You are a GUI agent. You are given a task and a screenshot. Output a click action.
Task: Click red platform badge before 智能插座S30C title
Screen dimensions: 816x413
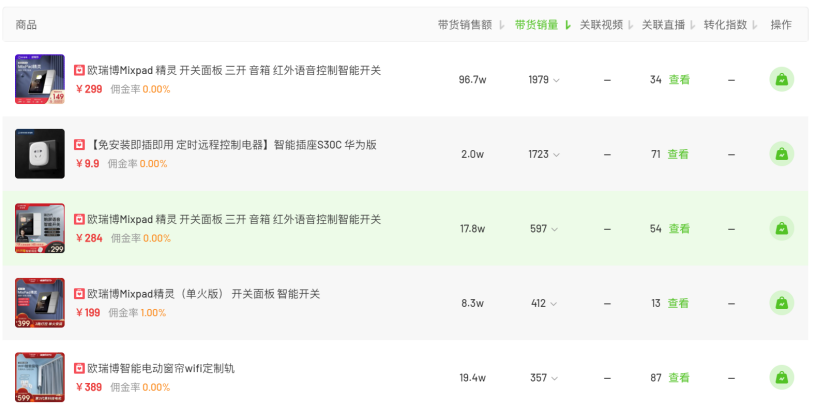pos(79,145)
